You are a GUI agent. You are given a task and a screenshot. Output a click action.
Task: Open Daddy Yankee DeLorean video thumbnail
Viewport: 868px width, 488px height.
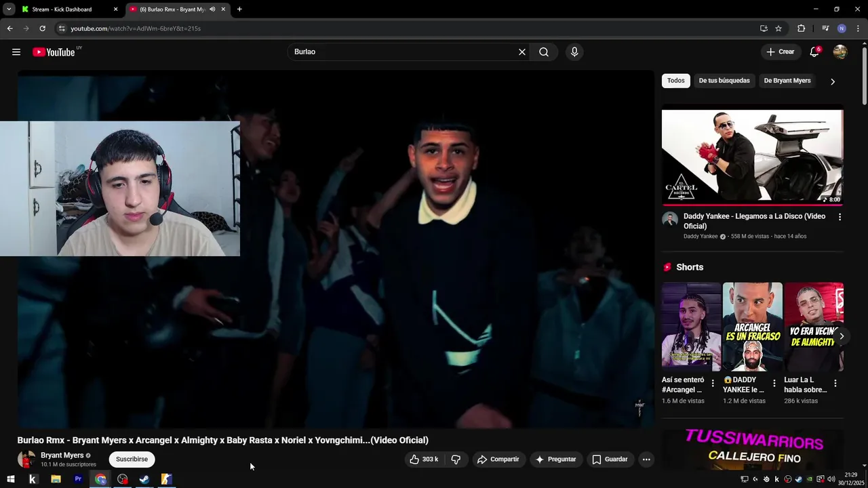pos(753,157)
